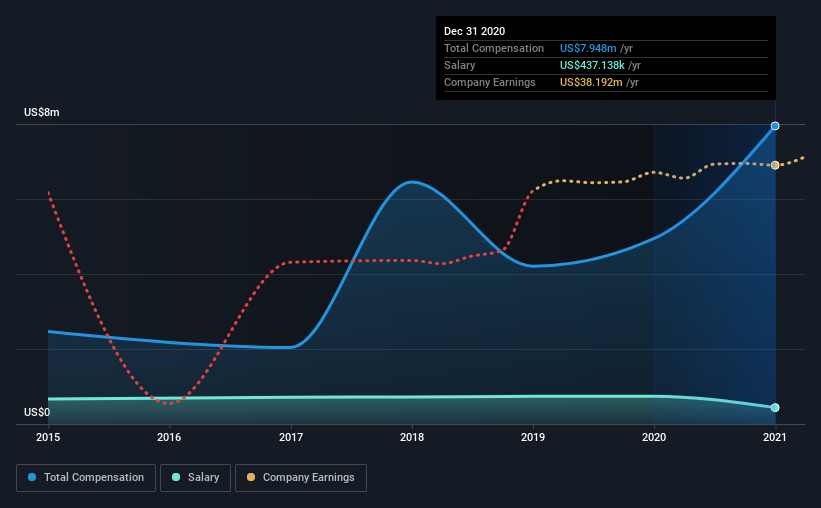The image size is (821, 508).
Task: Click the teal Salary data point at 2021
Action: [775, 407]
